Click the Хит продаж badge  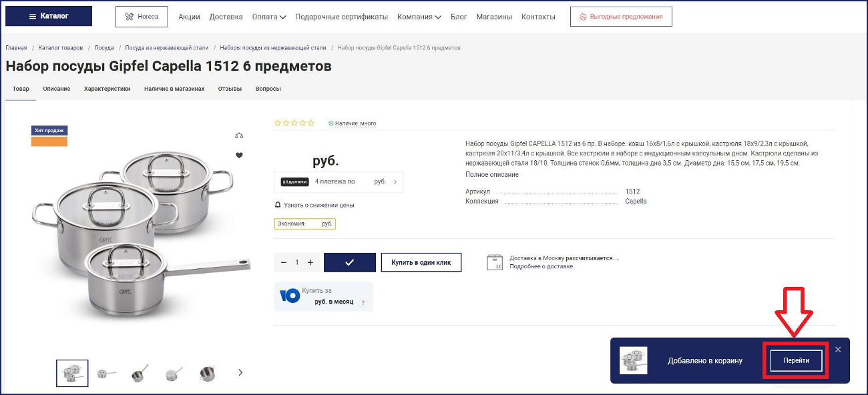click(x=49, y=131)
